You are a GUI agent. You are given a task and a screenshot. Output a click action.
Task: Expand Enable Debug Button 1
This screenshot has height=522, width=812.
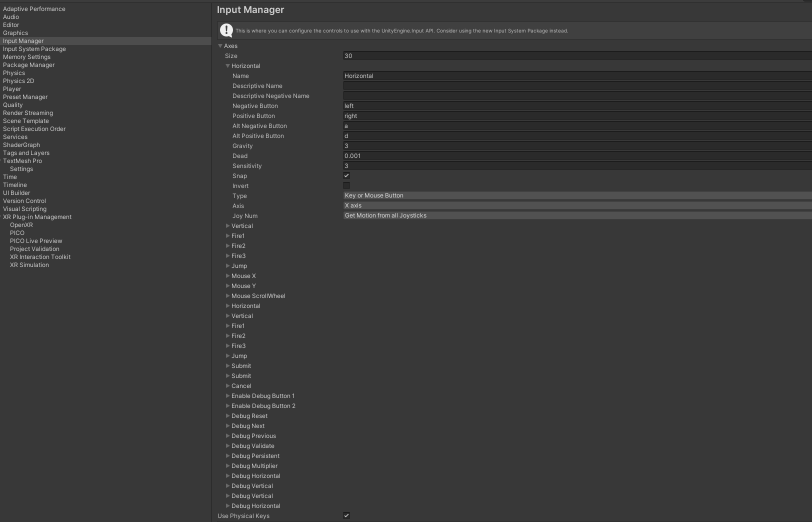point(227,396)
